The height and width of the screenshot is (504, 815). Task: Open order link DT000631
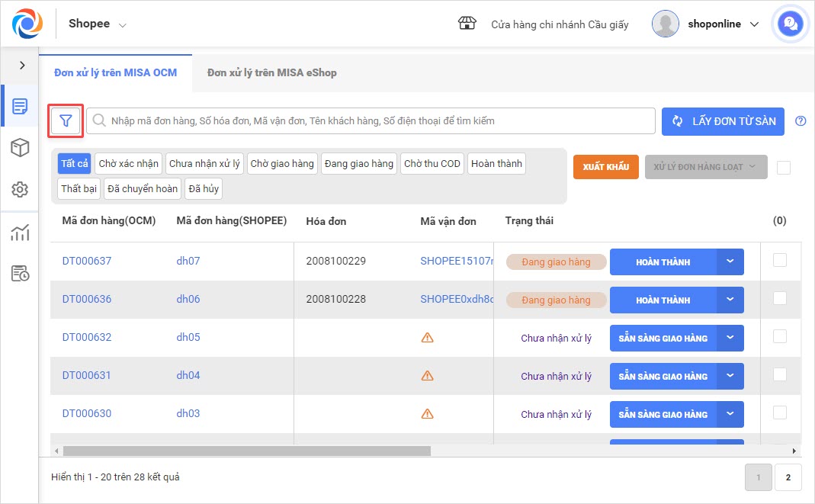tap(86, 375)
